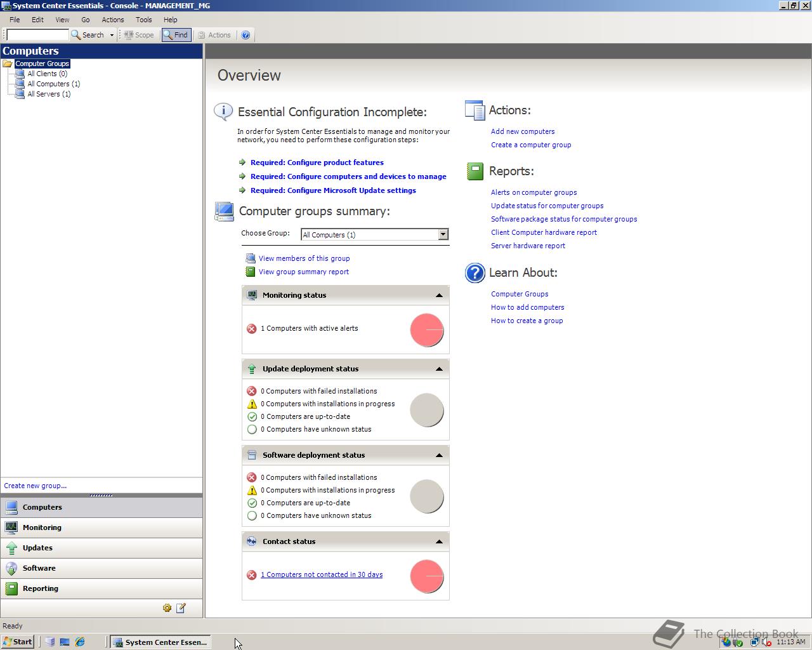This screenshot has height=650, width=812.
Task: Click the Scope toolbar button
Action: [x=138, y=35]
